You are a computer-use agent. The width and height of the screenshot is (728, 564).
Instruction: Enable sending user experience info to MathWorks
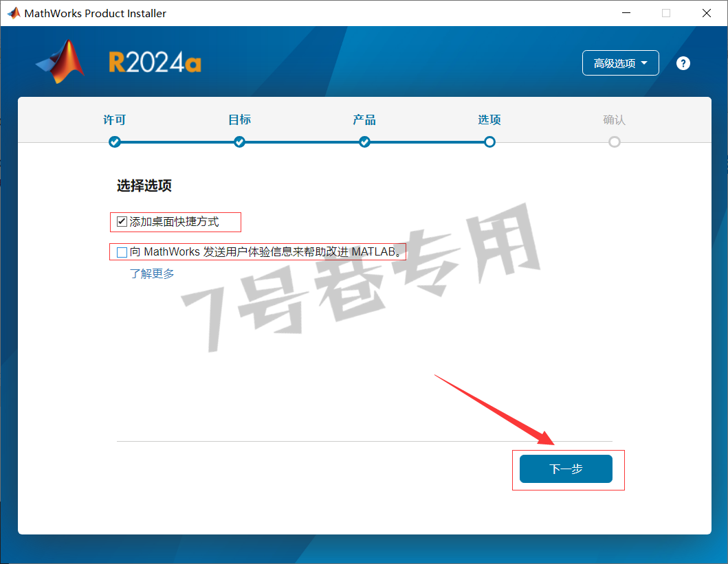[122, 252]
